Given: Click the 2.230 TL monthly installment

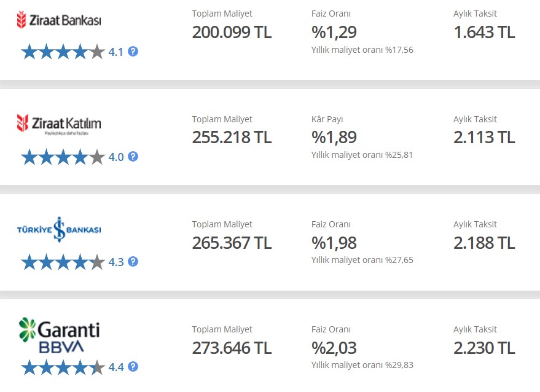Looking at the screenshot, I should (x=484, y=348).
